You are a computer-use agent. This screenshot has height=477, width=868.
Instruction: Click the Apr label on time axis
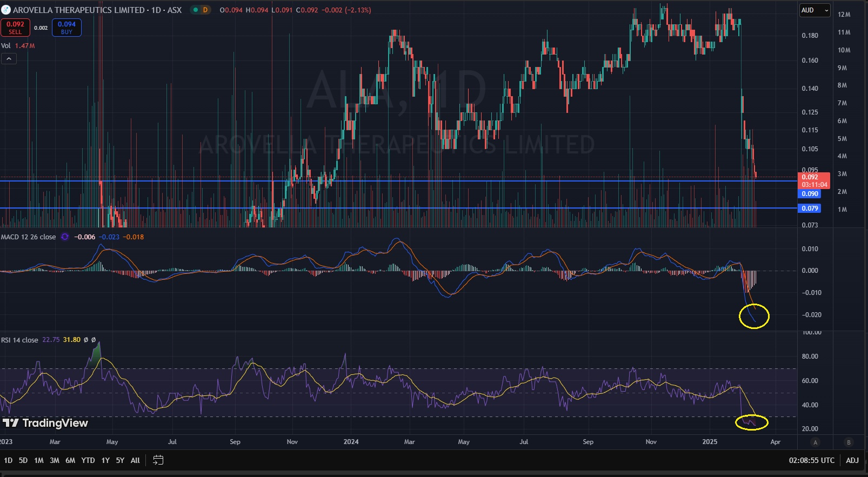[776, 442]
